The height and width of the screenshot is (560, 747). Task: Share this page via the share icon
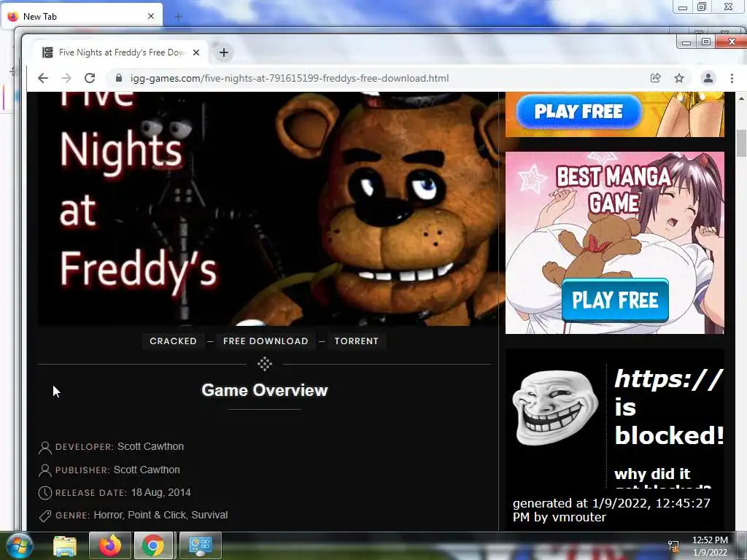click(x=656, y=78)
